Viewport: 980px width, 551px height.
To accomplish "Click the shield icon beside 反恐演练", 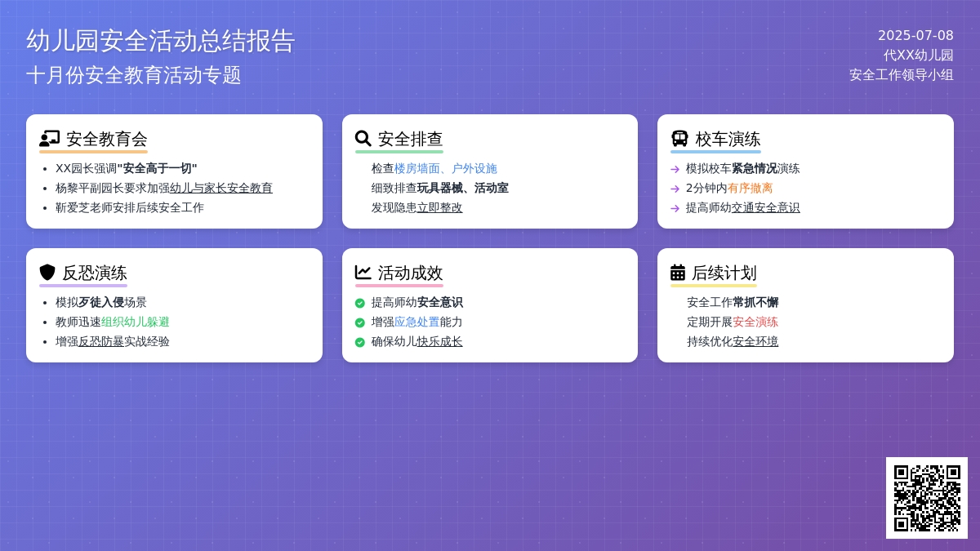I will [47, 273].
